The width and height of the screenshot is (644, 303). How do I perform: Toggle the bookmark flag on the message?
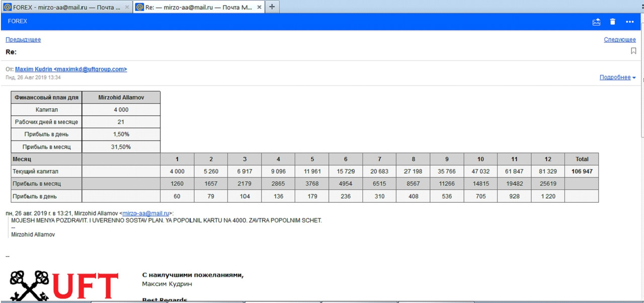633,51
